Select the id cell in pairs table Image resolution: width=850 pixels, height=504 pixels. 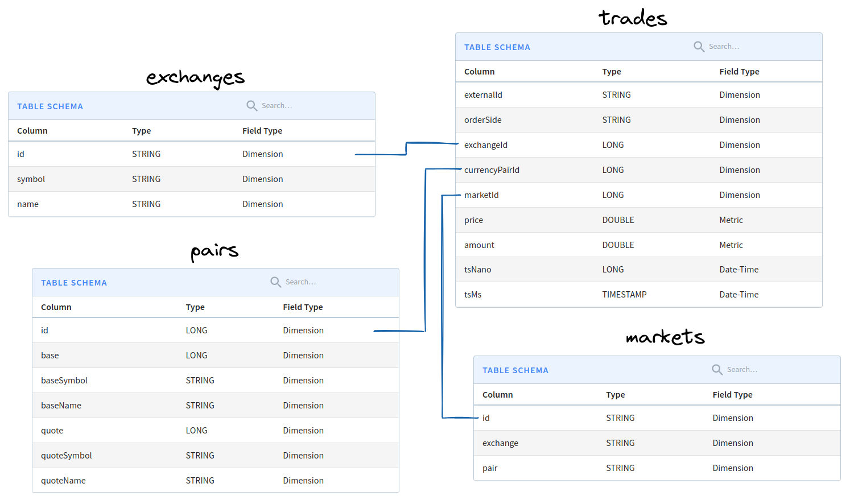click(44, 331)
